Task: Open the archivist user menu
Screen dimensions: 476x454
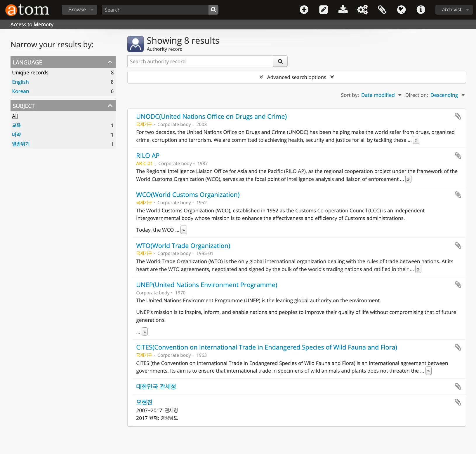Action: pyautogui.click(x=454, y=10)
